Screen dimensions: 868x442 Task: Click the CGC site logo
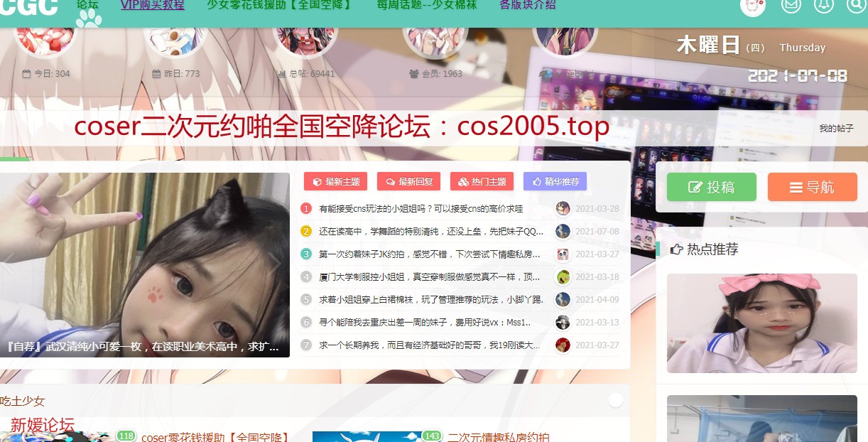tap(28, 7)
